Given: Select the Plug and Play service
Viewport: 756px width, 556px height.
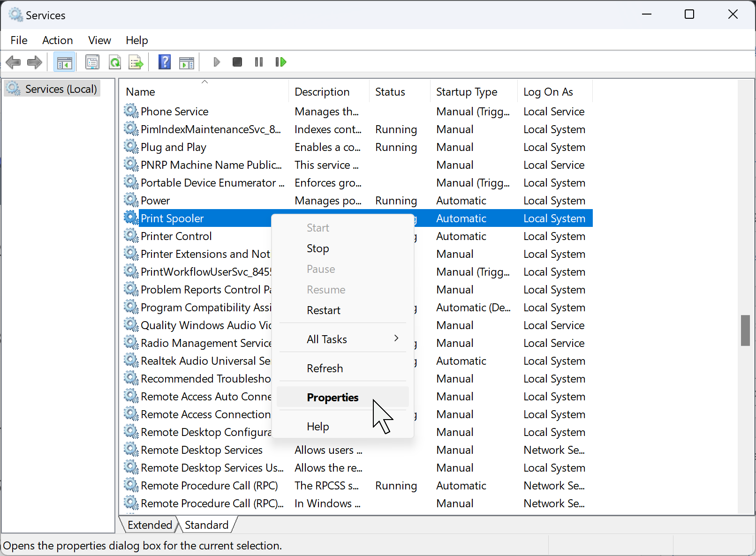Looking at the screenshot, I should (357, 147).
